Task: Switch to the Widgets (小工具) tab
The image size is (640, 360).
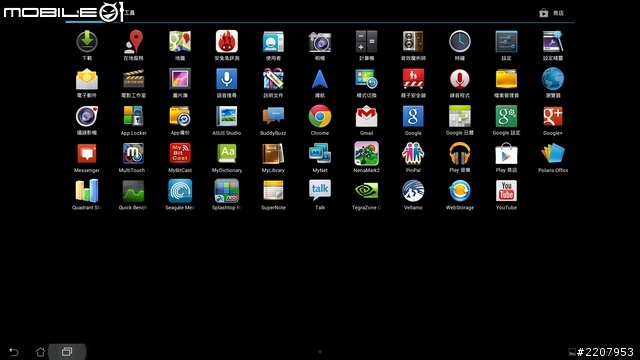Action: [x=129, y=13]
